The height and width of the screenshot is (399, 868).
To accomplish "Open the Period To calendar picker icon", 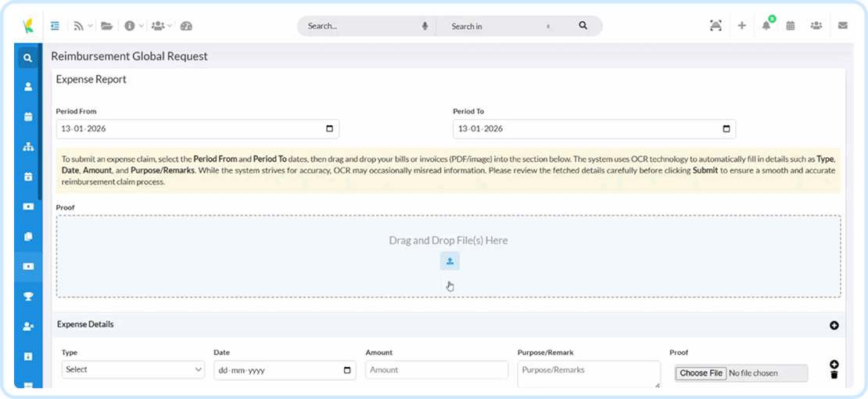I will pyautogui.click(x=726, y=128).
